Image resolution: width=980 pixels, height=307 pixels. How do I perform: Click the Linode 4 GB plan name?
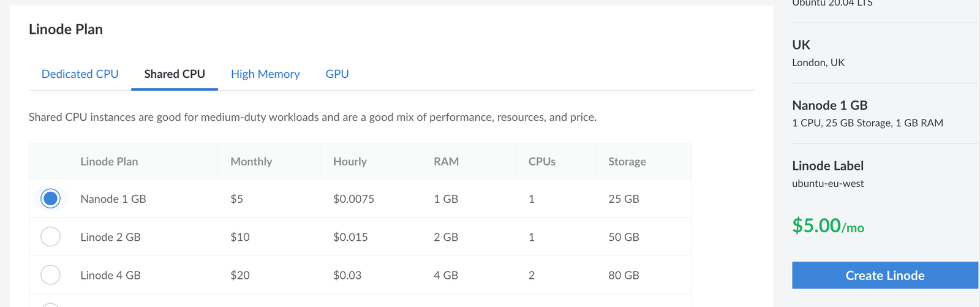click(x=110, y=275)
